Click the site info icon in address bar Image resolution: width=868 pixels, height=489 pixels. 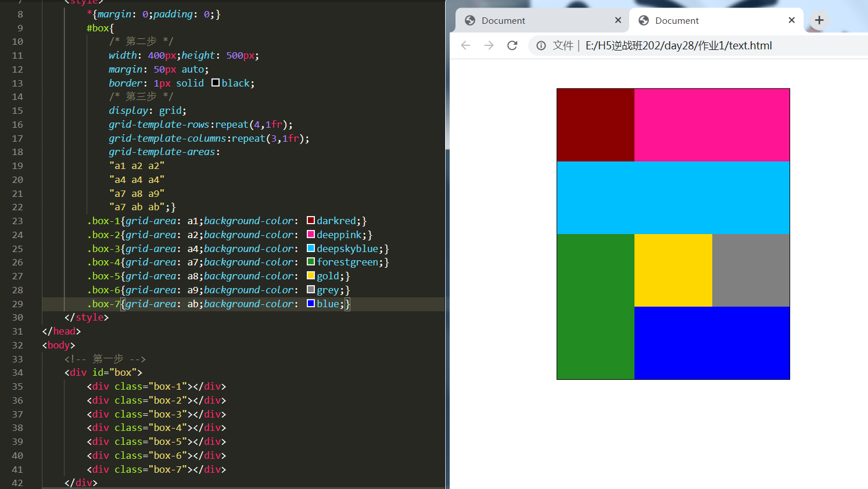[x=541, y=45]
